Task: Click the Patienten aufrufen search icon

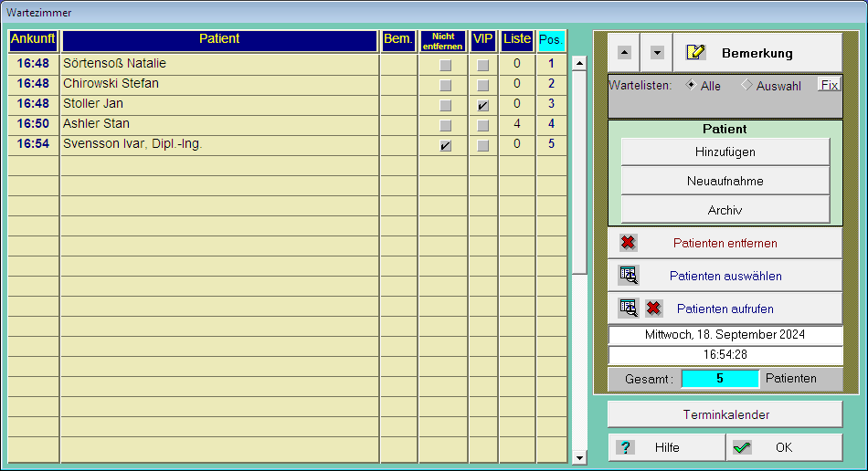Action: [x=628, y=309]
